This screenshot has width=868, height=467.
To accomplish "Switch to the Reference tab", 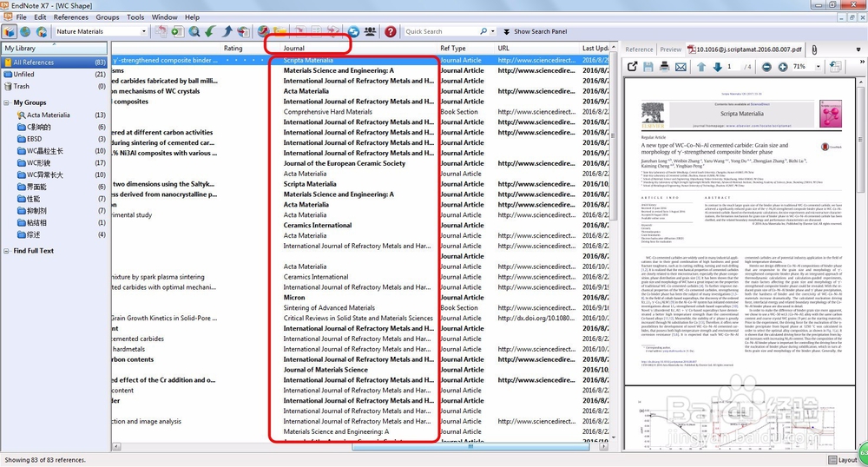I will pos(639,49).
